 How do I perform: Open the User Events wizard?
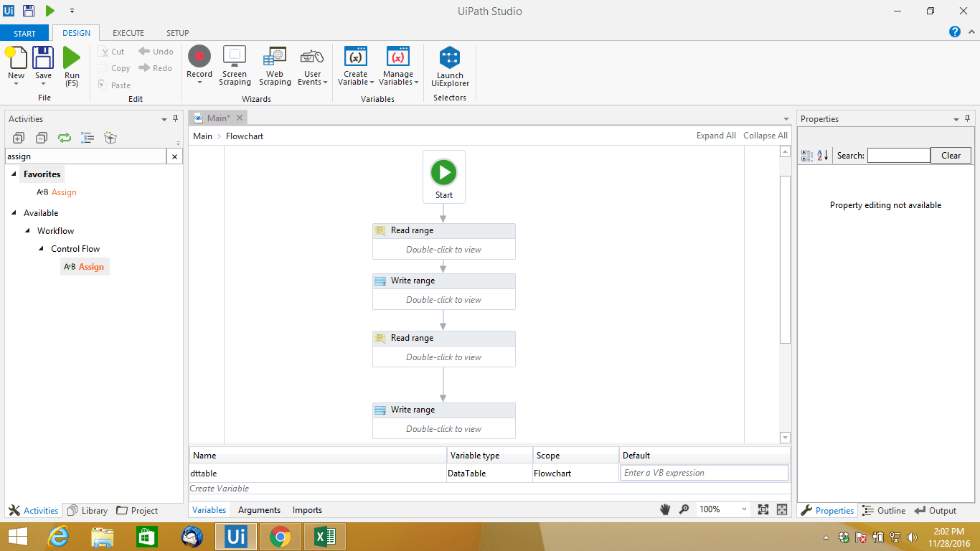312,56
